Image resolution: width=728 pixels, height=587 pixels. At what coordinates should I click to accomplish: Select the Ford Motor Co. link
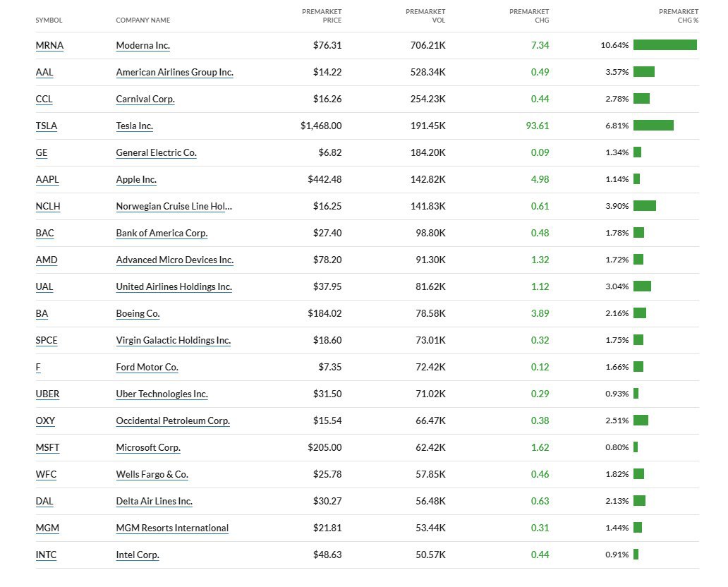tap(147, 368)
